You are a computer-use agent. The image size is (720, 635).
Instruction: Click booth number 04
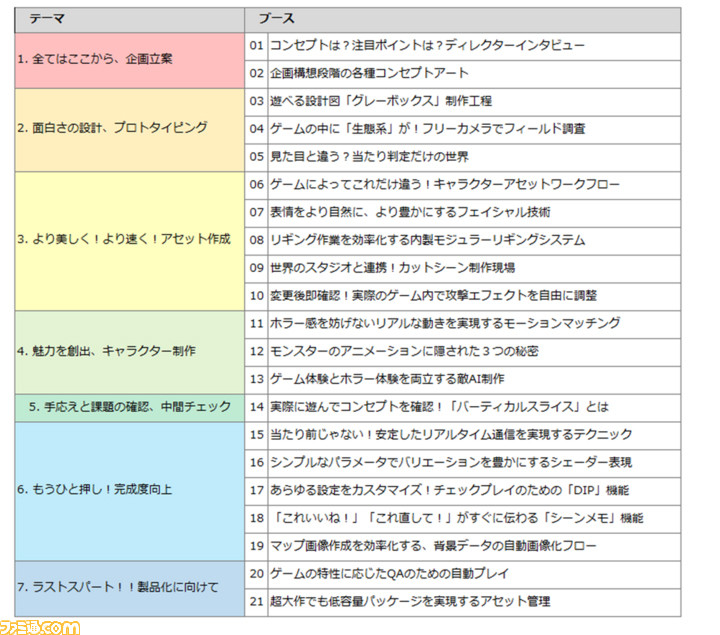pyautogui.click(x=257, y=129)
